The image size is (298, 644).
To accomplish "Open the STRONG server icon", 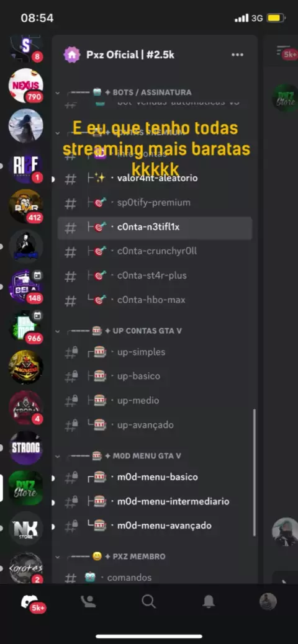I will [x=25, y=448].
